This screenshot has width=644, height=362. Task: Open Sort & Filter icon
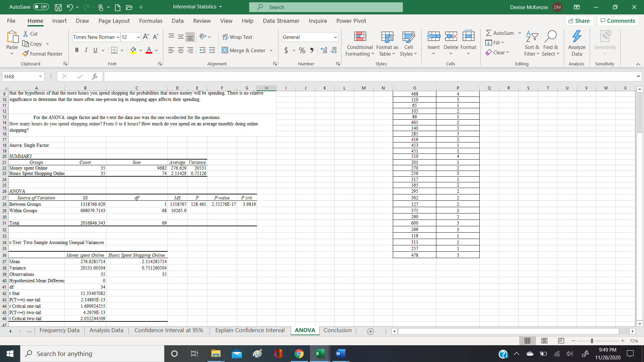(532, 36)
